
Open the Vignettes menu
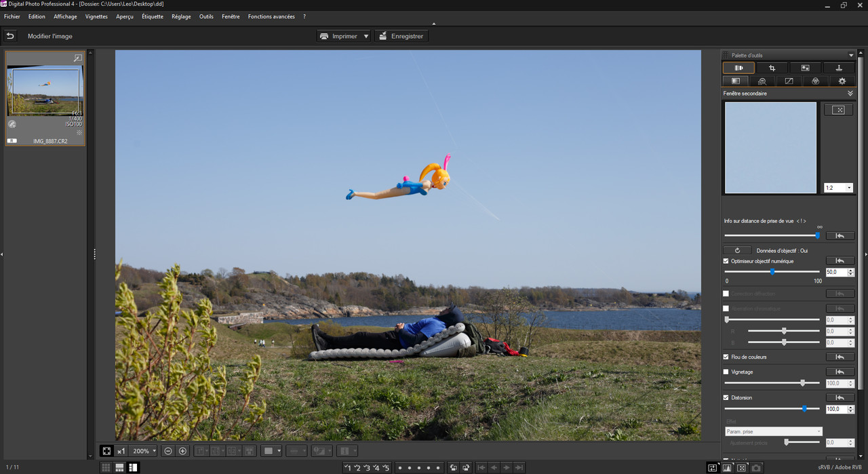[96, 16]
